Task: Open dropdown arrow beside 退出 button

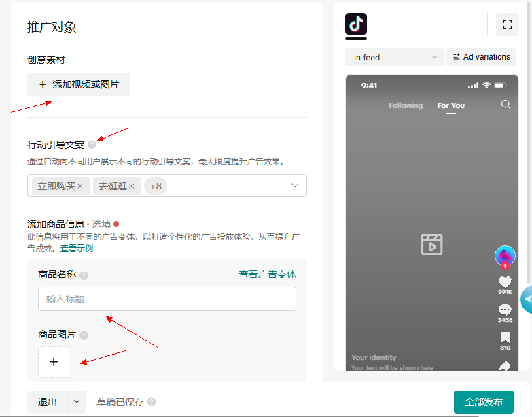Action: pos(77,401)
